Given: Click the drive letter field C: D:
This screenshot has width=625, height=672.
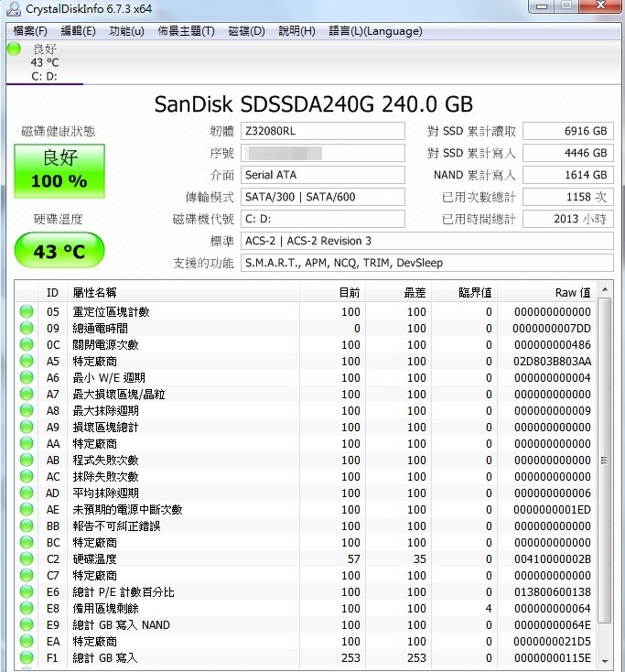Looking at the screenshot, I should coord(323,219).
